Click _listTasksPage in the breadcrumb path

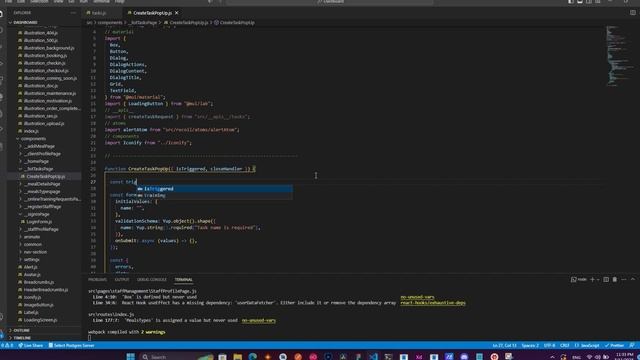point(143,23)
